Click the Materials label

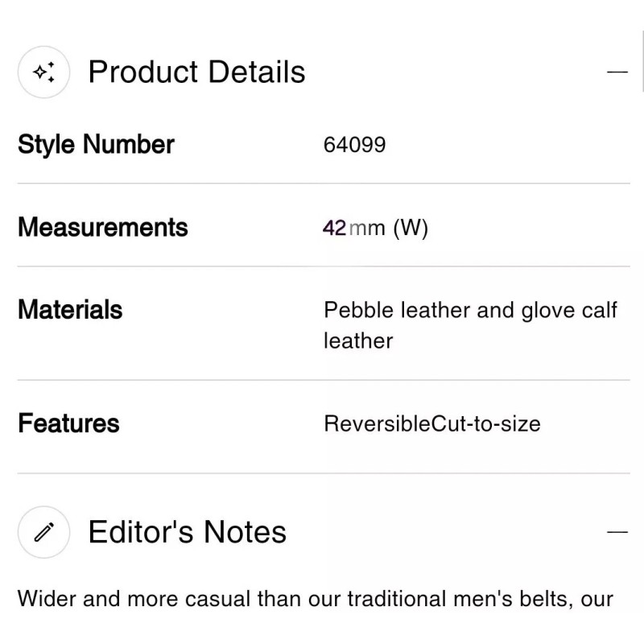pos(70,310)
